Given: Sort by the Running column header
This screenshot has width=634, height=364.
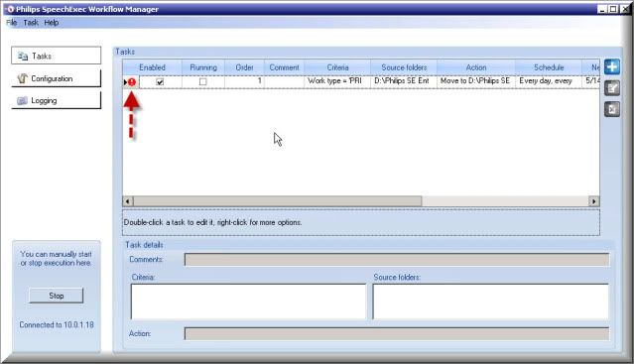Looking at the screenshot, I should (x=203, y=67).
